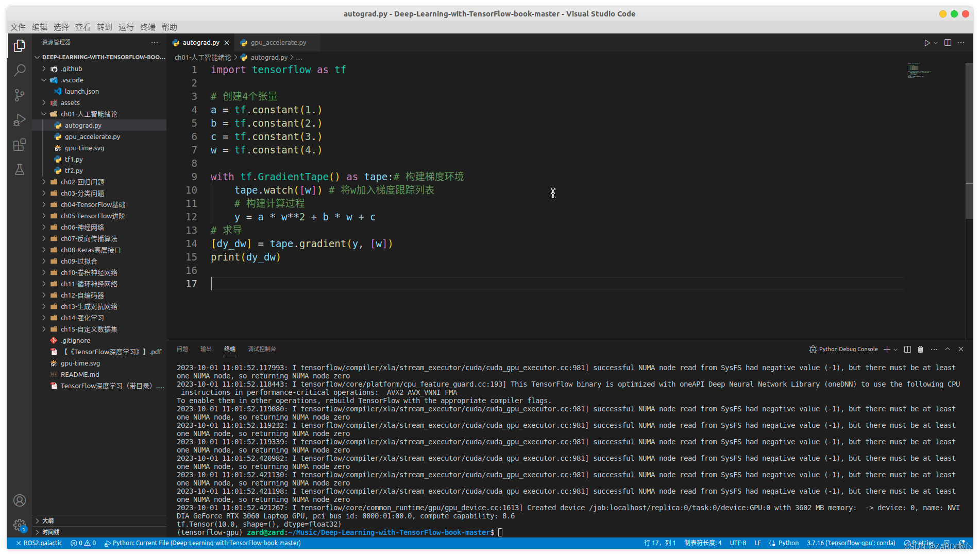
Task: Open Explorer panel More Actions ellipsis
Action: (155, 42)
